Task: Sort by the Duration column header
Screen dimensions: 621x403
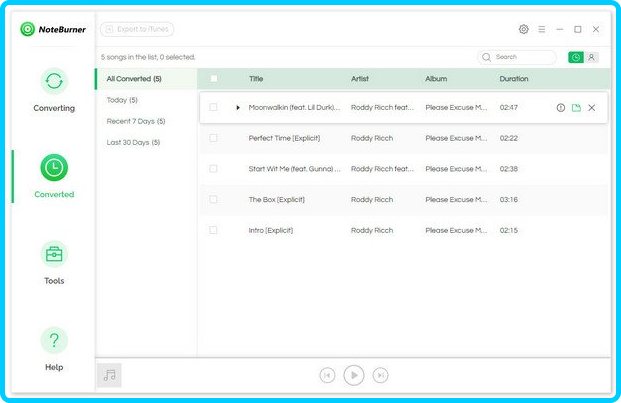Action: (514, 79)
